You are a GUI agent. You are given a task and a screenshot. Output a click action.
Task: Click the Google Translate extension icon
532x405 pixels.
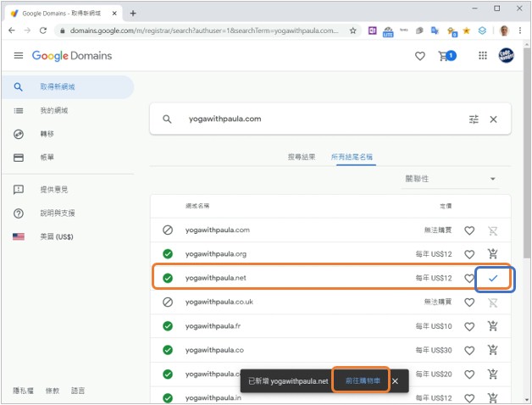435,31
